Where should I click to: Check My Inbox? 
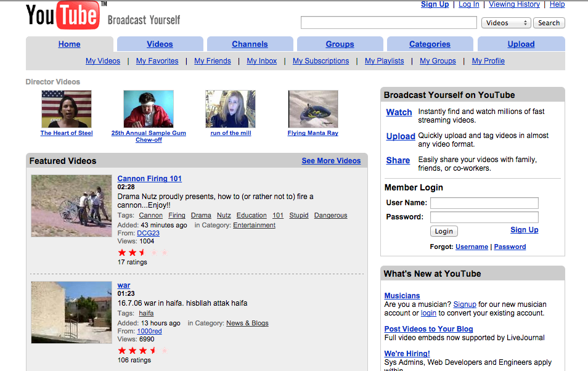[262, 61]
